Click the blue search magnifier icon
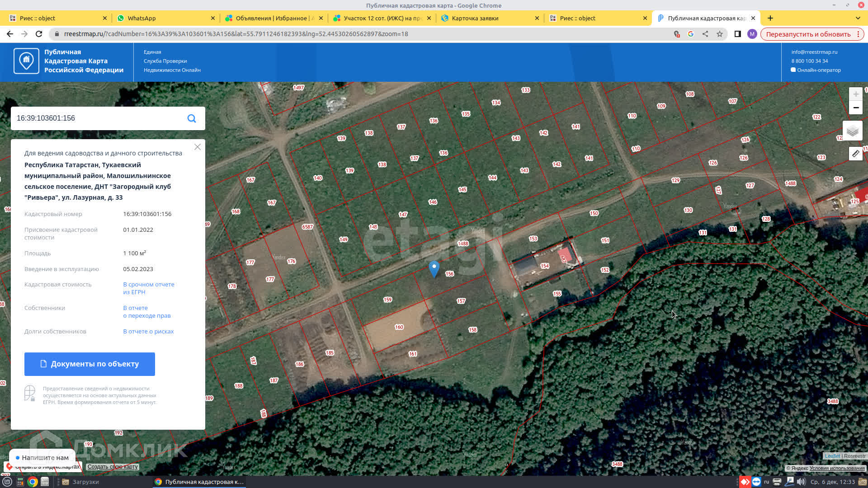This screenshot has width=868, height=488. [x=192, y=118]
